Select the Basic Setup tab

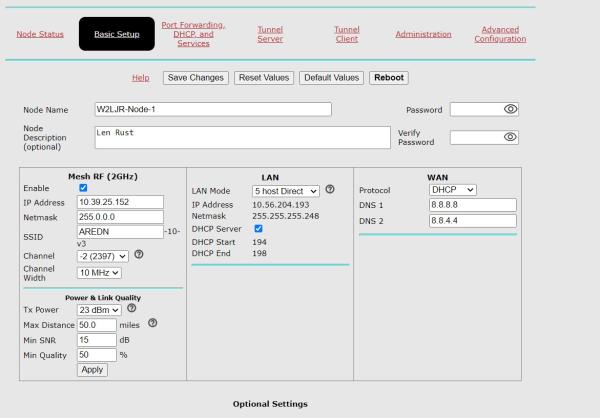(117, 34)
